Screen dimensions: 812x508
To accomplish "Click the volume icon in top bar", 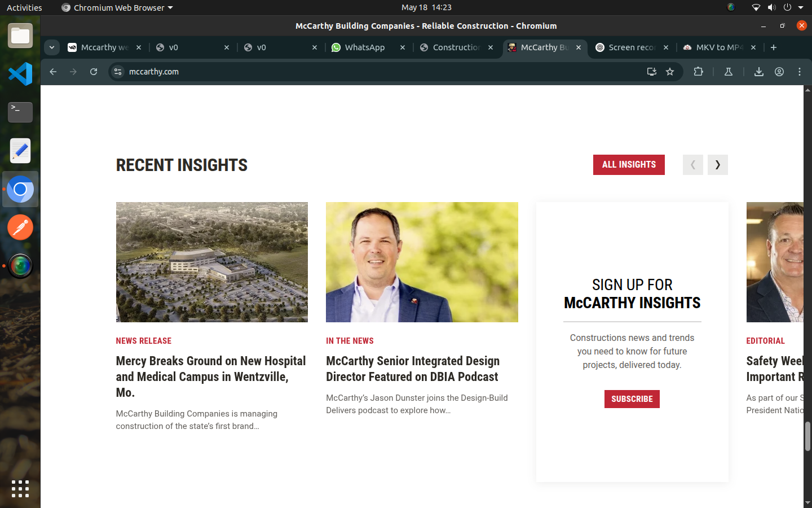I will 772,7.
